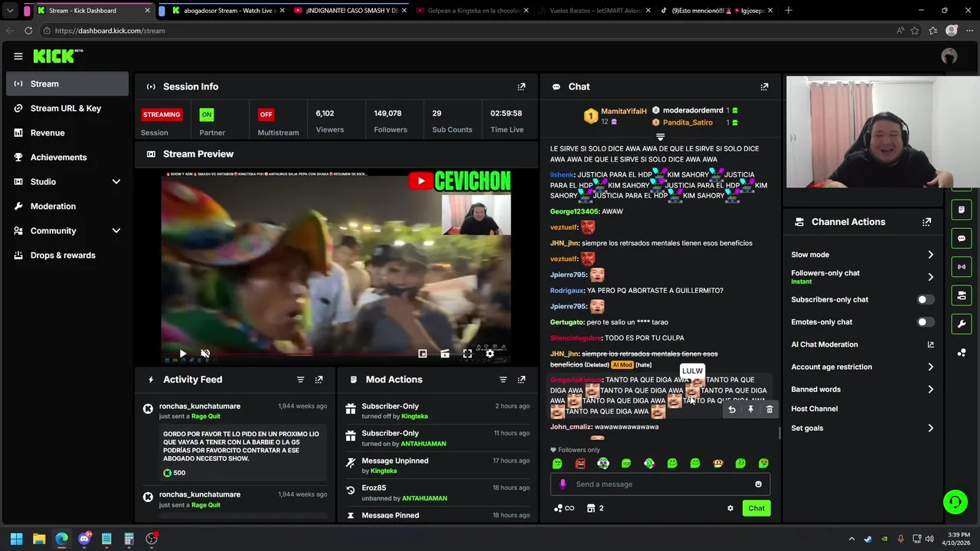The image size is (980, 551).
Task: Open ANTAHUAMAN link under Eroz85 unbanned
Action: 424,498
